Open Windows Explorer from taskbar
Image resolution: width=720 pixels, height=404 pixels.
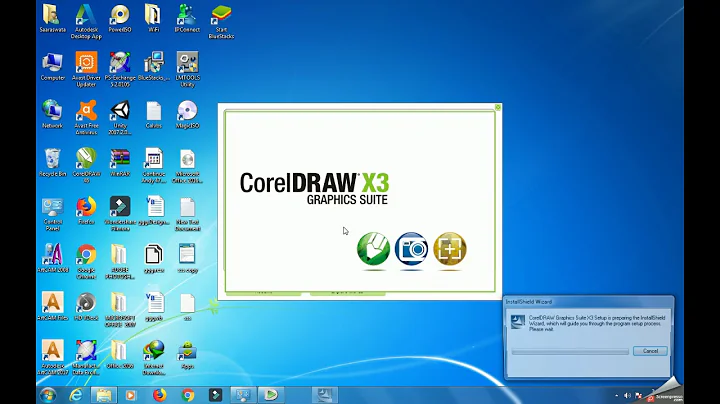tap(104, 395)
